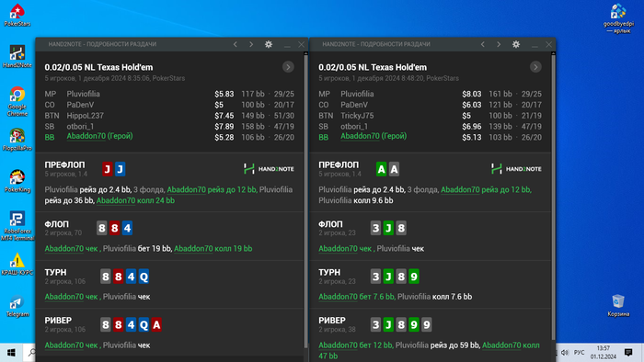Click Pluviofilia бет 19 bb on left flop
The image size is (644, 362).
click(x=137, y=248)
